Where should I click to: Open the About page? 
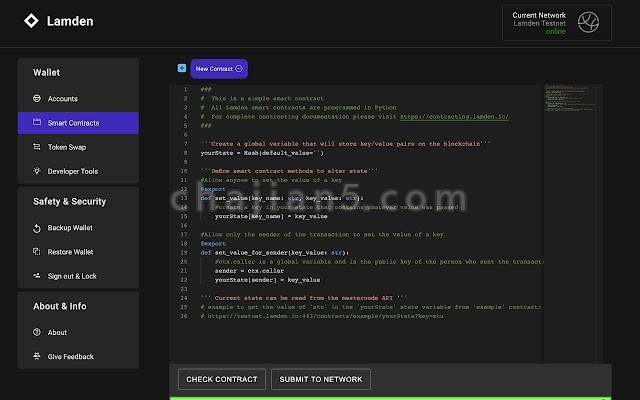[78, 332]
